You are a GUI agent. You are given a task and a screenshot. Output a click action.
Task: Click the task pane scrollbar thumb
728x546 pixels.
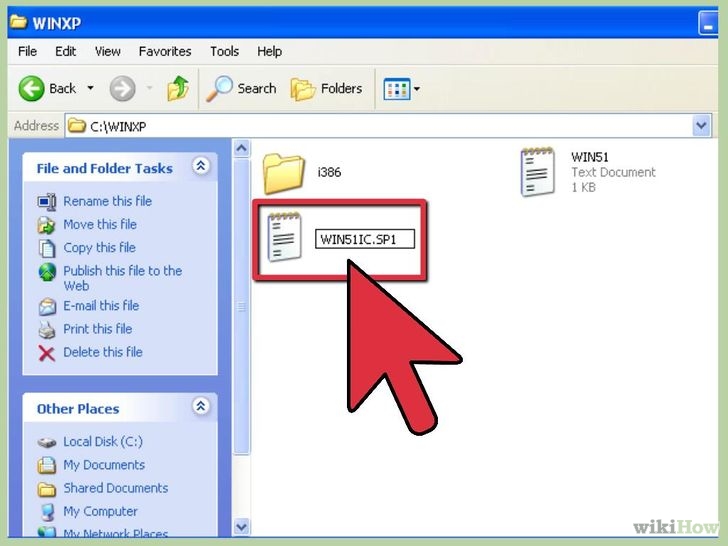241,306
